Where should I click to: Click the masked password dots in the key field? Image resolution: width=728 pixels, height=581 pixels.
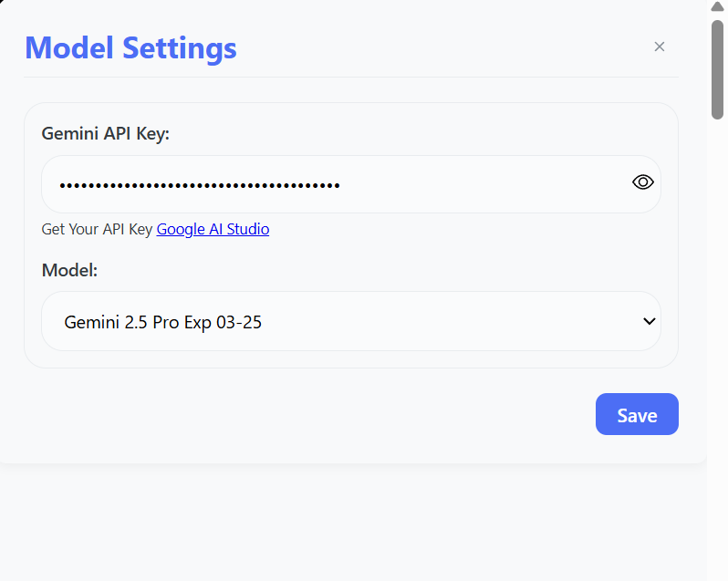pyautogui.click(x=200, y=186)
